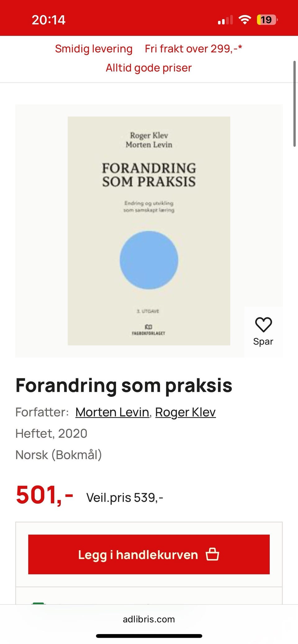Tap the battery indicator showing 19
The width and height of the screenshot is (298, 644).
pyautogui.click(x=267, y=20)
